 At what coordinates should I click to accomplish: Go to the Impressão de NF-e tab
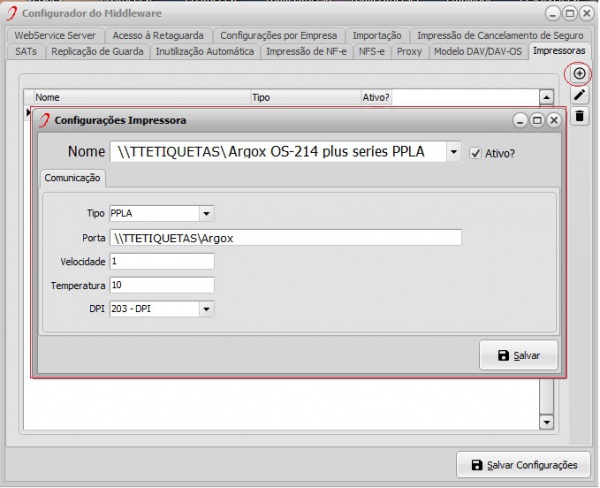point(306,51)
